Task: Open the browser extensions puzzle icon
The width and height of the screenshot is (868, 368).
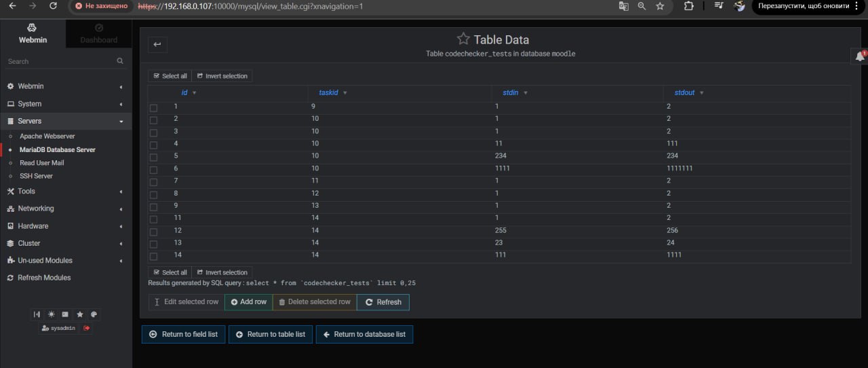Action: (x=689, y=6)
